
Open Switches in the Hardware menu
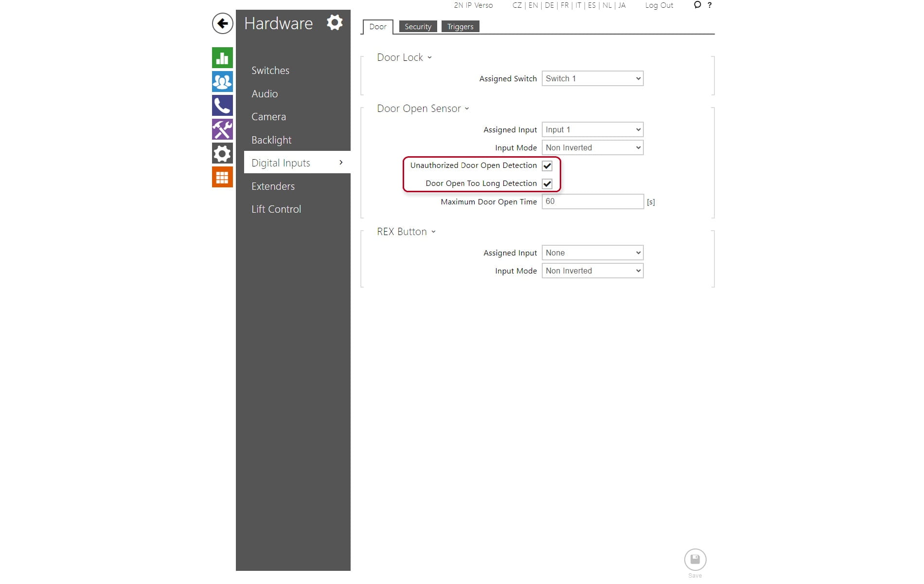pyautogui.click(x=270, y=71)
